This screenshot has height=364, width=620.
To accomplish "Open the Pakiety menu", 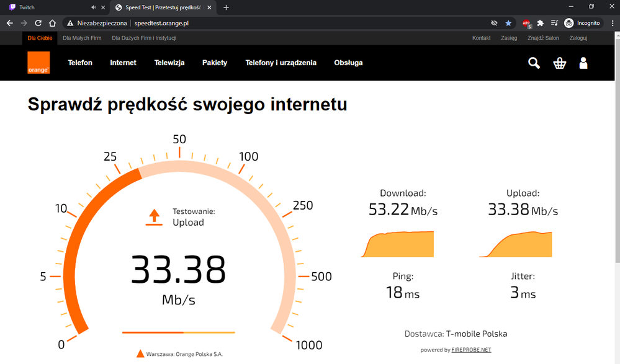I will [x=215, y=63].
